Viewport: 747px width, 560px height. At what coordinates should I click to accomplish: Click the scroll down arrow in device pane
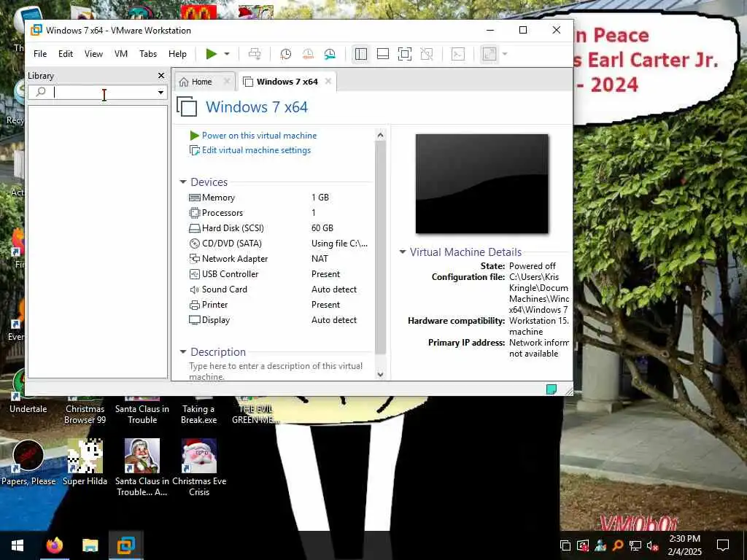(380, 374)
